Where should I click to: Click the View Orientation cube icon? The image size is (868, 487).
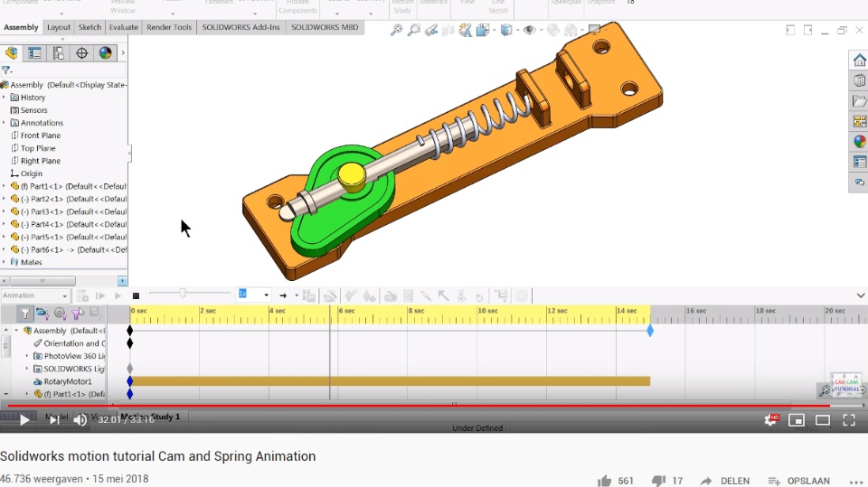coord(483,31)
